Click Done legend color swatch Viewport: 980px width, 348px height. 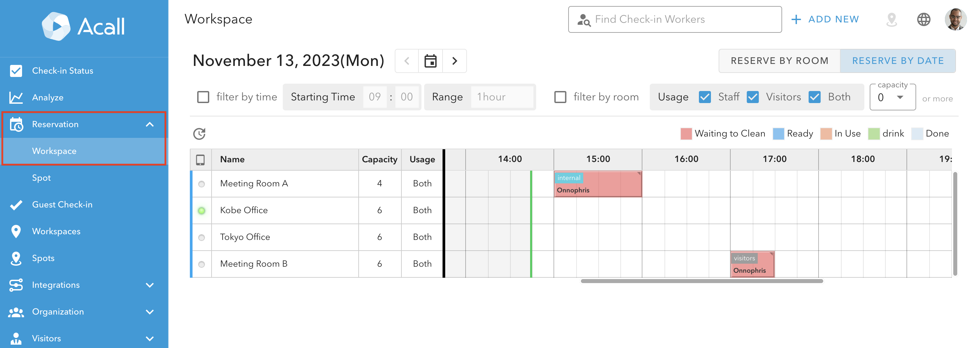tap(917, 134)
